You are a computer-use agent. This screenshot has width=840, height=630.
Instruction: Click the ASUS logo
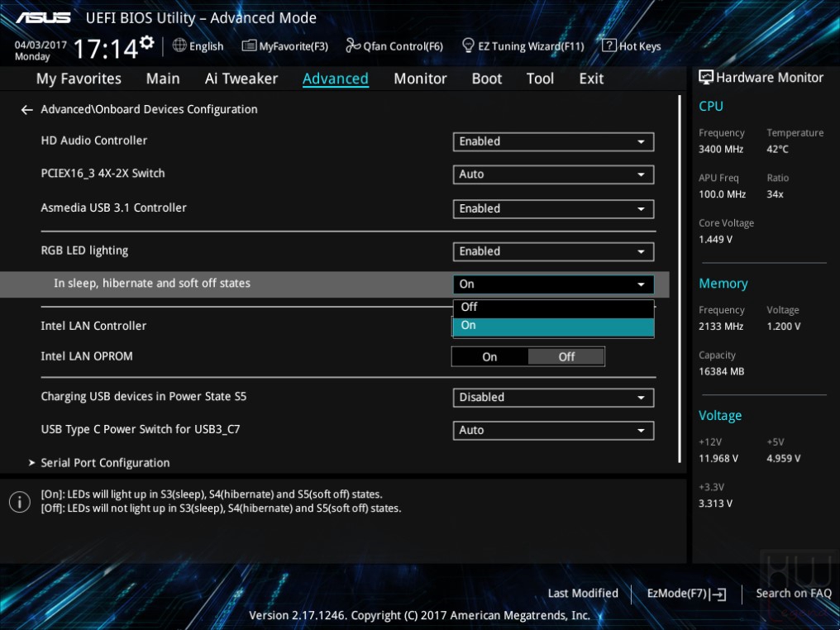[43, 17]
